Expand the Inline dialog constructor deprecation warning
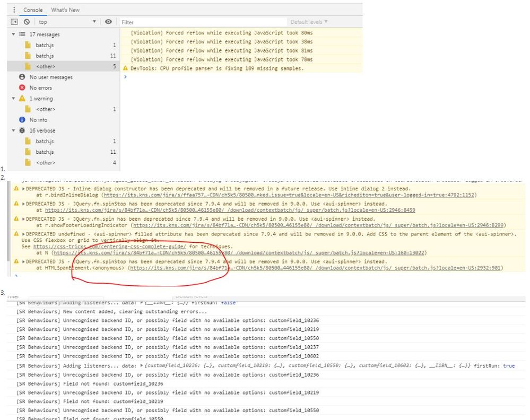 coord(23,189)
